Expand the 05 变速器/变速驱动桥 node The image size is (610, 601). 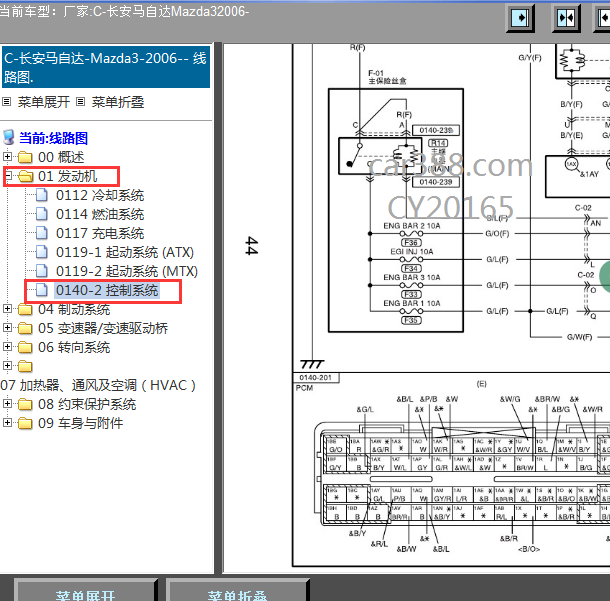(x=7, y=328)
